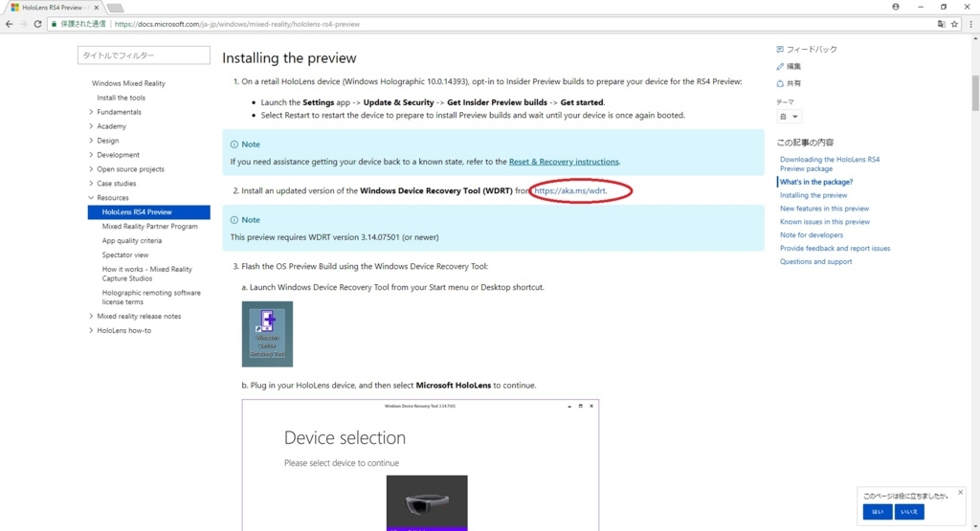Click the Windows Device Recovery Tool shortcut image
The width and height of the screenshot is (980, 531).
(267, 334)
